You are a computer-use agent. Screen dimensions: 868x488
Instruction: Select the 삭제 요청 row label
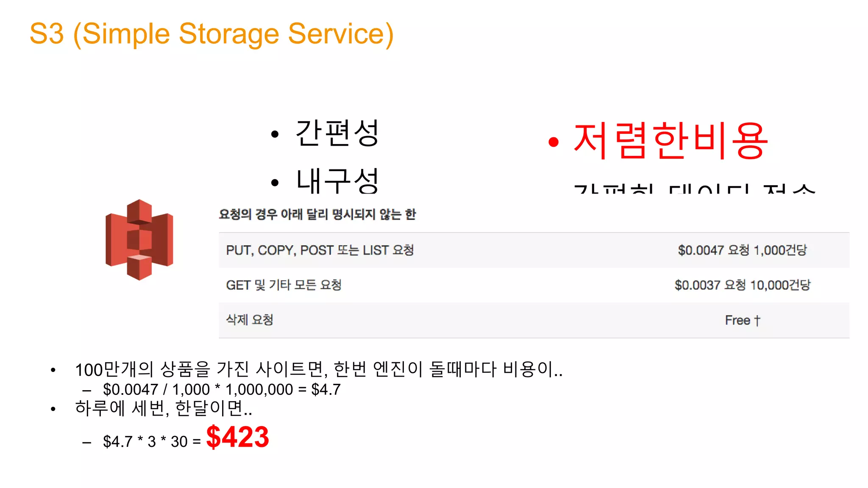pos(250,320)
